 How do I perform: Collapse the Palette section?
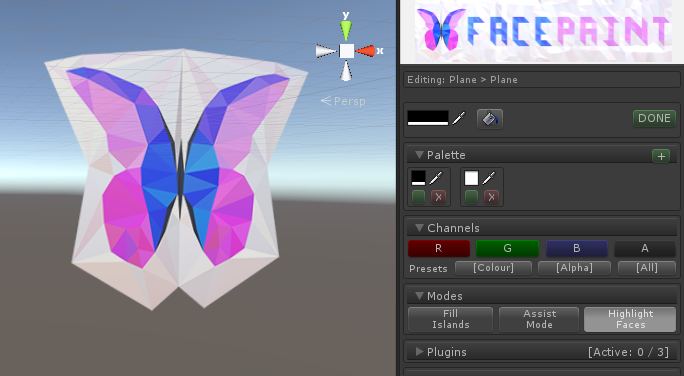(419, 155)
